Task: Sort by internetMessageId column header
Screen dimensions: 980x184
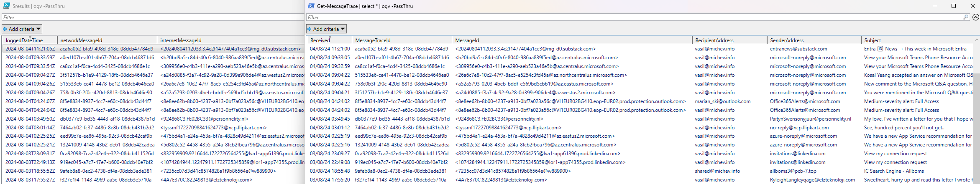Action: 181,40
